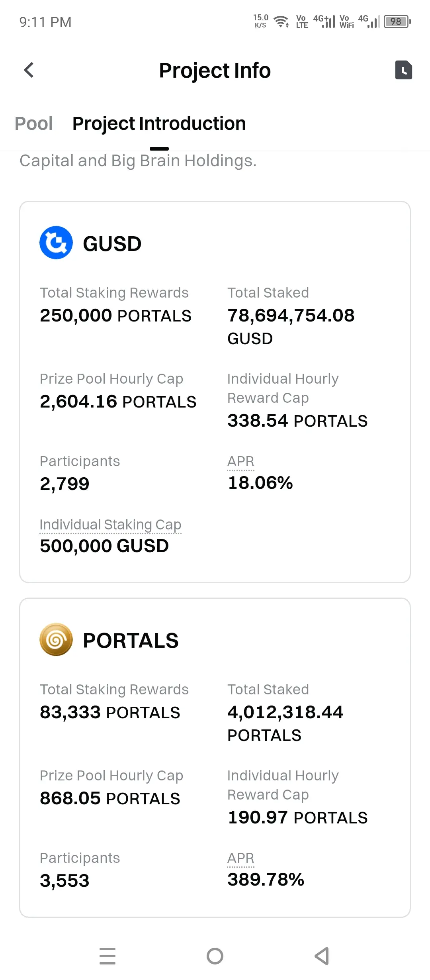This screenshot has height=980, width=430.
Task: Tap the Wi-Fi status icon
Action: coord(281,22)
